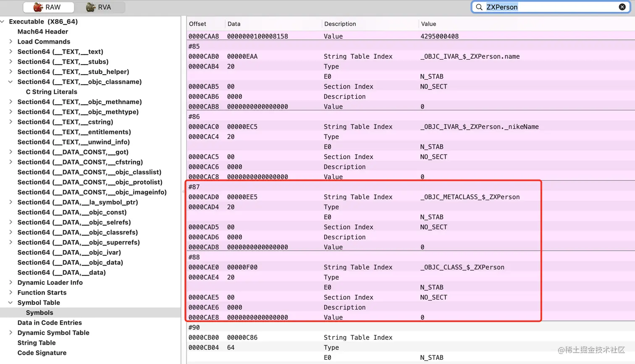Viewport: 635px width, 364px height.
Task: Select row at offset 0000CAA8
Action: pos(411,37)
